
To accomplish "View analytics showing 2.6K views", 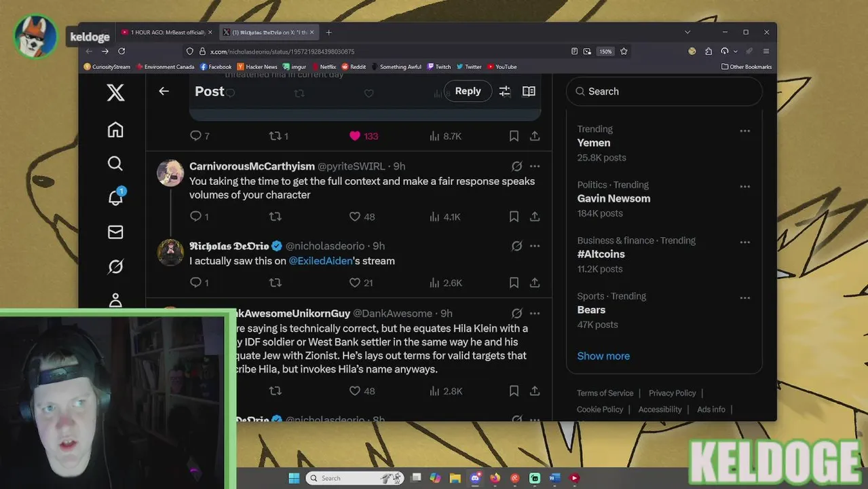I will (x=445, y=283).
